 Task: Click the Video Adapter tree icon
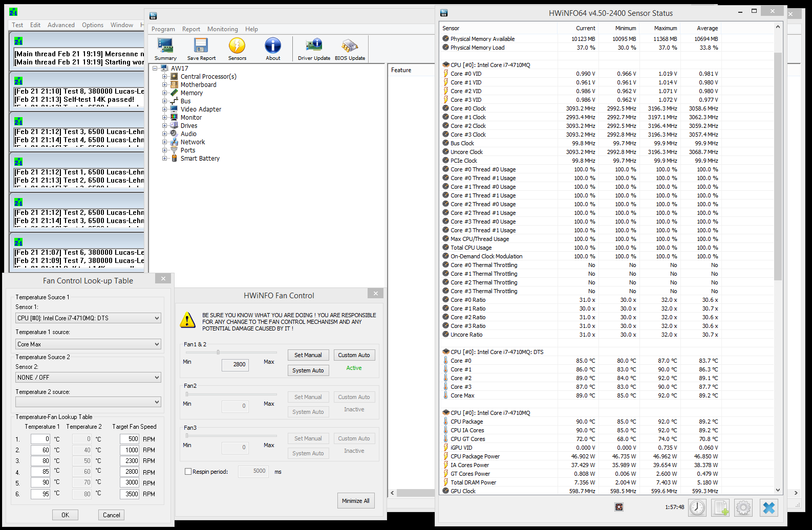tap(174, 109)
